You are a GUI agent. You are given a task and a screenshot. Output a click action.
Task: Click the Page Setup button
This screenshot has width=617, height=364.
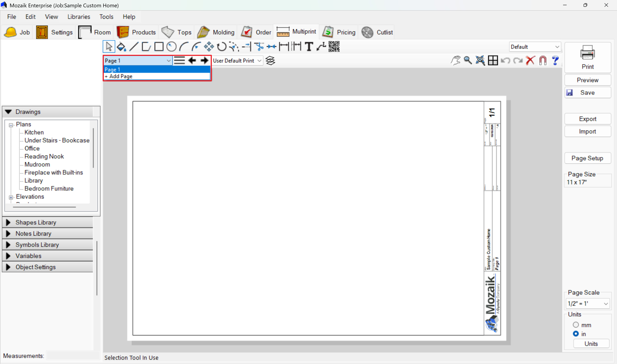click(x=587, y=158)
